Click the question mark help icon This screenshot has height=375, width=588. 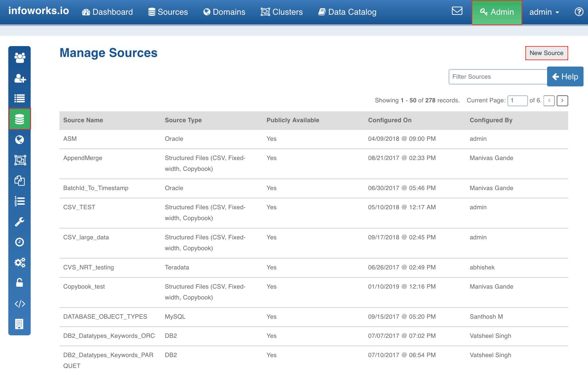(579, 12)
